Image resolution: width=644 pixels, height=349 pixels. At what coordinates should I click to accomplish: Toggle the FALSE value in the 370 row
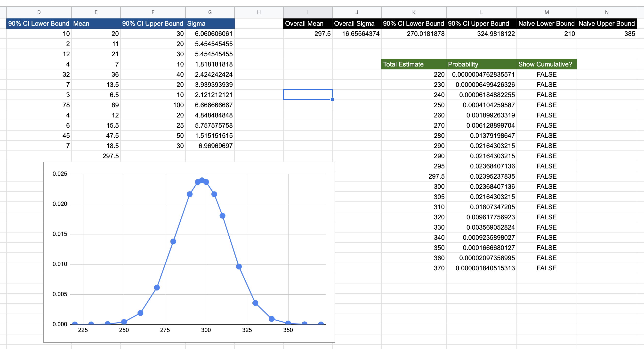point(547,268)
